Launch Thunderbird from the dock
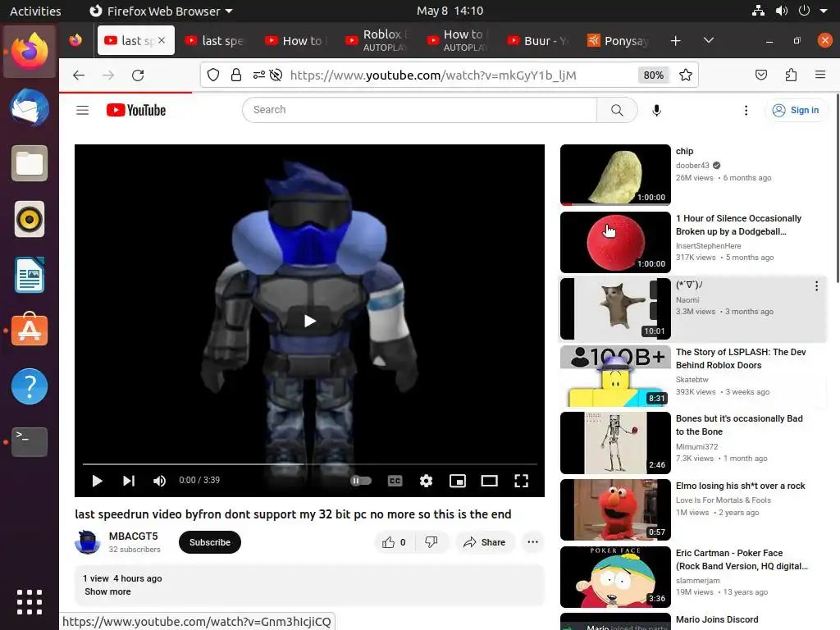840x630 pixels. pyautogui.click(x=30, y=107)
